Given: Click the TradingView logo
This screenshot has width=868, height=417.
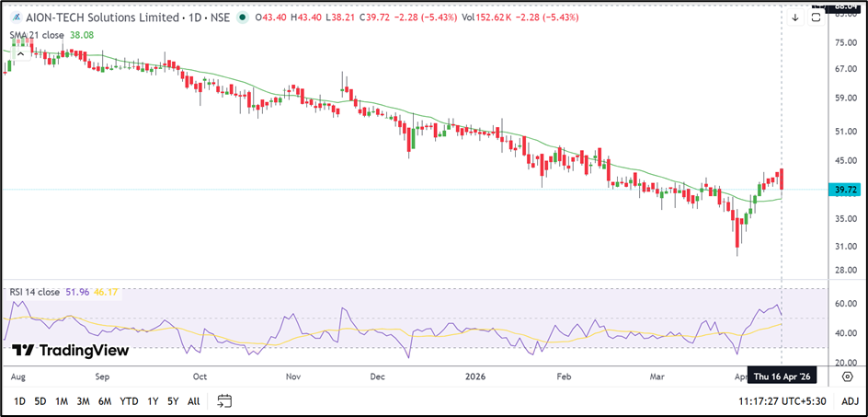Looking at the screenshot, I should point(70,350).
